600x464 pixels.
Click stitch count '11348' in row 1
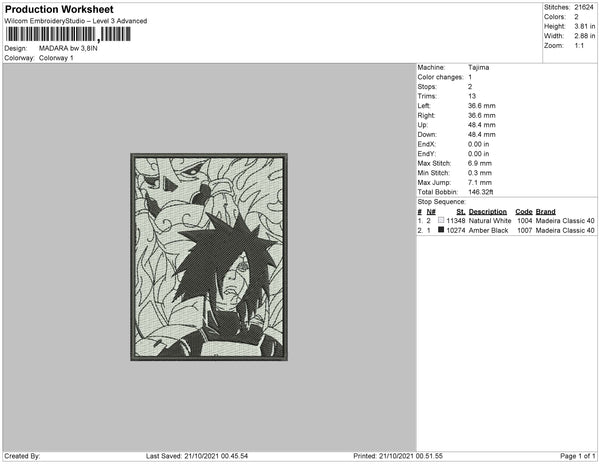click(x=456, y=221)
